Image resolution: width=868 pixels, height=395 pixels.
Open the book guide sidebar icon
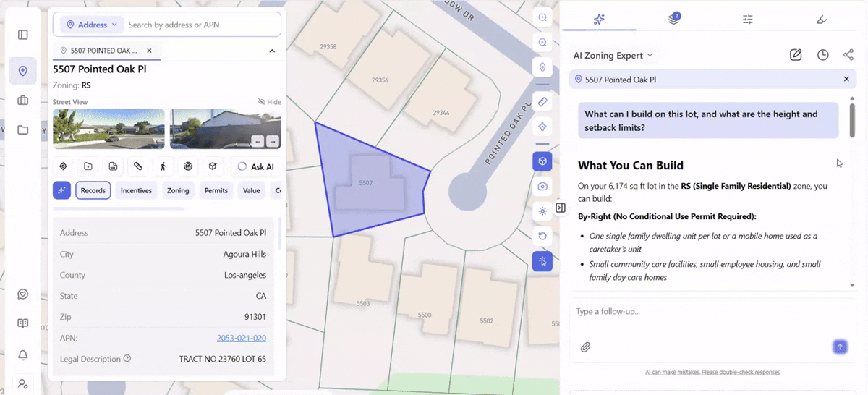(23, 324)
